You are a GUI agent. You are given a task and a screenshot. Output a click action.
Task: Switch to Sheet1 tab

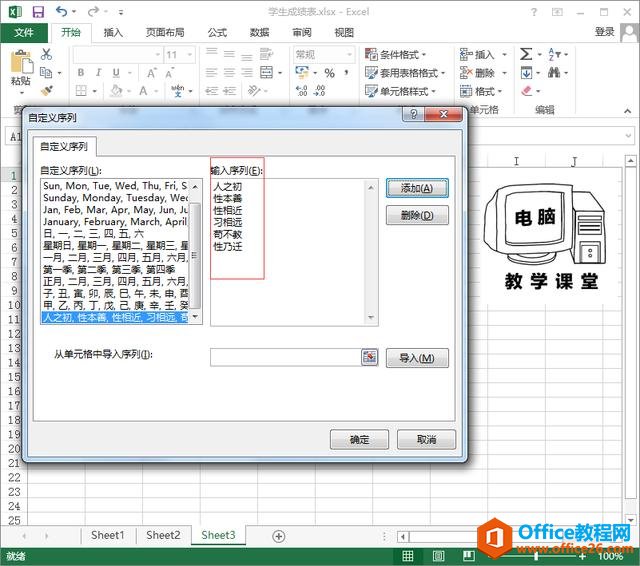click(108, 536)
